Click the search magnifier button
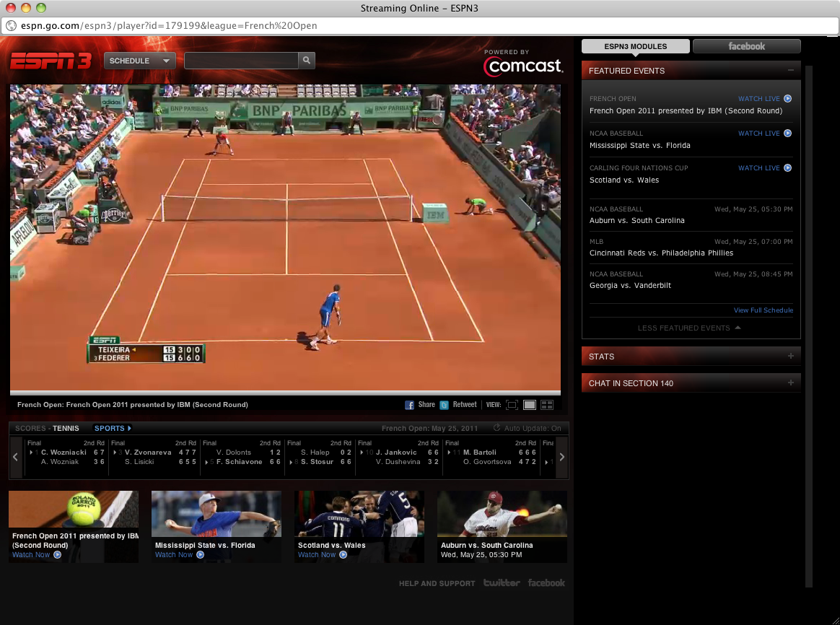The height and width of the screenshot is (625, 840). [x=307, y=61]
